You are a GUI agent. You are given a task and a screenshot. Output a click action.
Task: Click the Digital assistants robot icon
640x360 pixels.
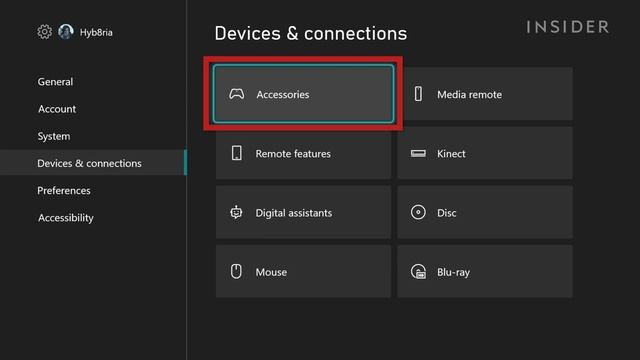click(236, 213)
